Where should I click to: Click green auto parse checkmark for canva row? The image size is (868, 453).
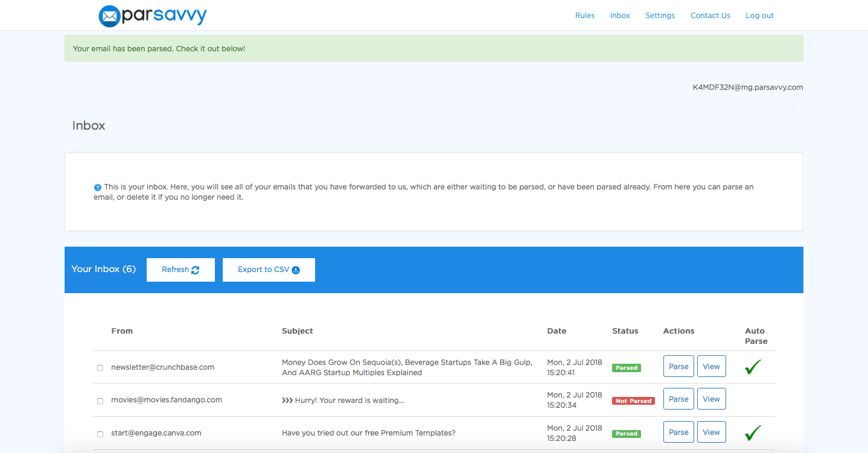coord(753,433)
